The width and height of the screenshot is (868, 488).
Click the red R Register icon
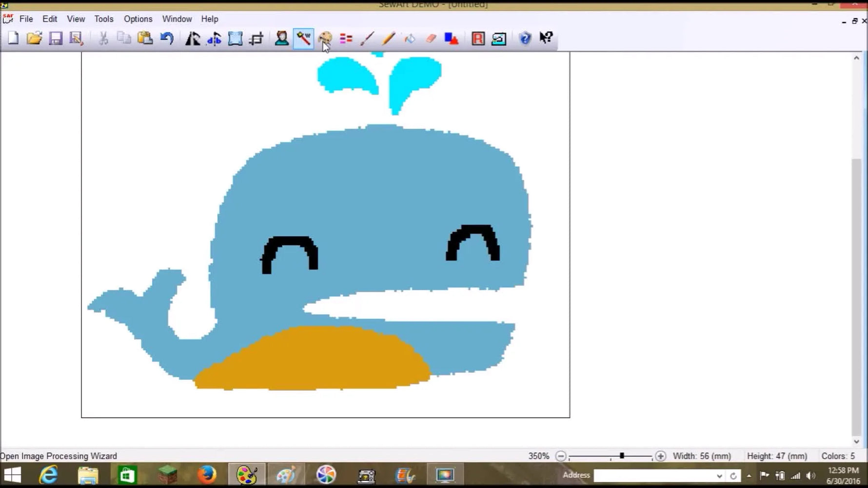(x=478, y=38)
